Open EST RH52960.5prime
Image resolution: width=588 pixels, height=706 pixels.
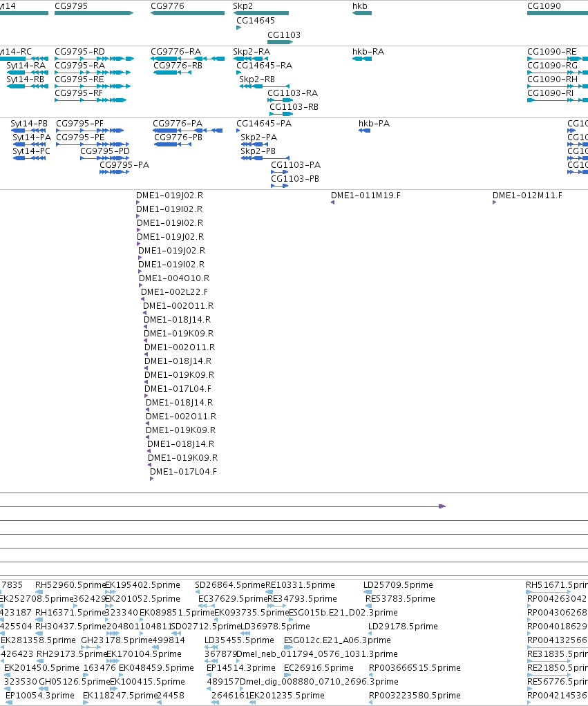(x=70, y=585)
